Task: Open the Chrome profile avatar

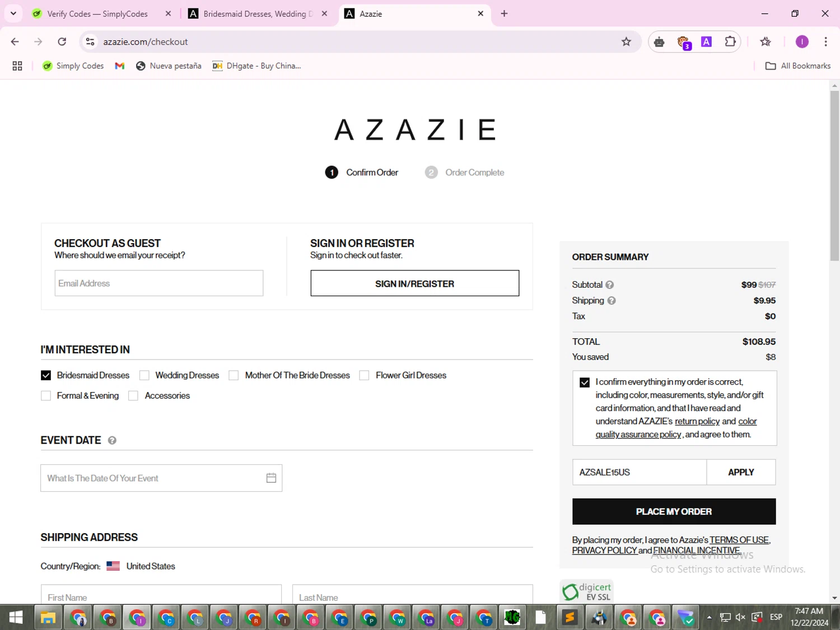Action: [x=802, y=41]
